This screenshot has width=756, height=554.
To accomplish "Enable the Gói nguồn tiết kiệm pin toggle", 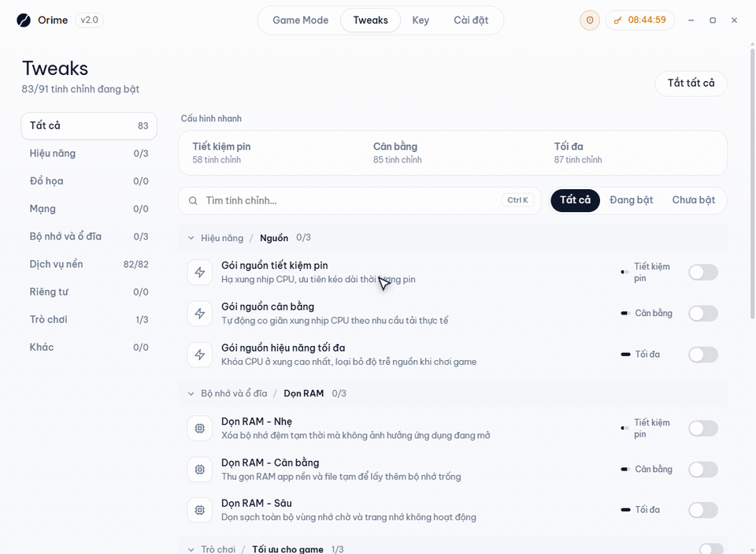I will click(703, 272).
